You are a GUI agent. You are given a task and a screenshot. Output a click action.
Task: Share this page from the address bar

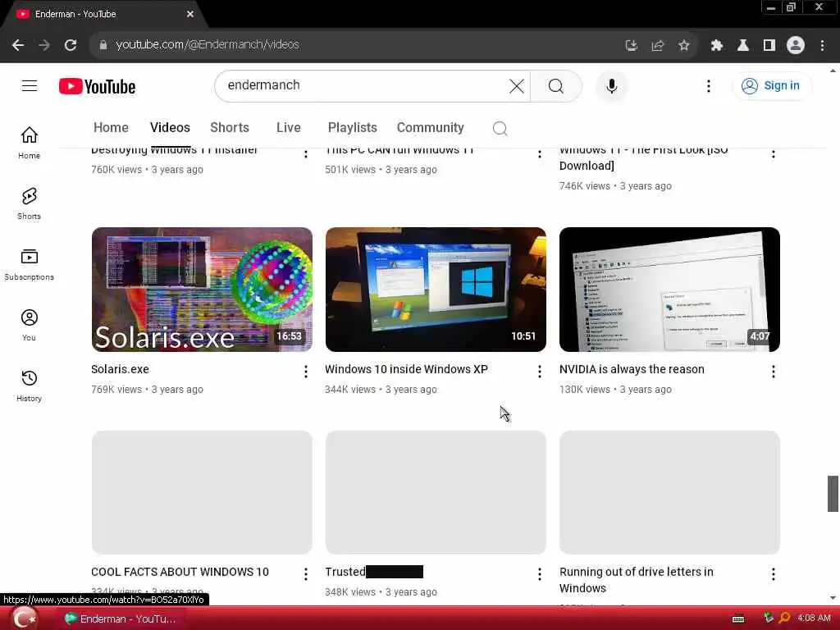[x=657, y=46]
